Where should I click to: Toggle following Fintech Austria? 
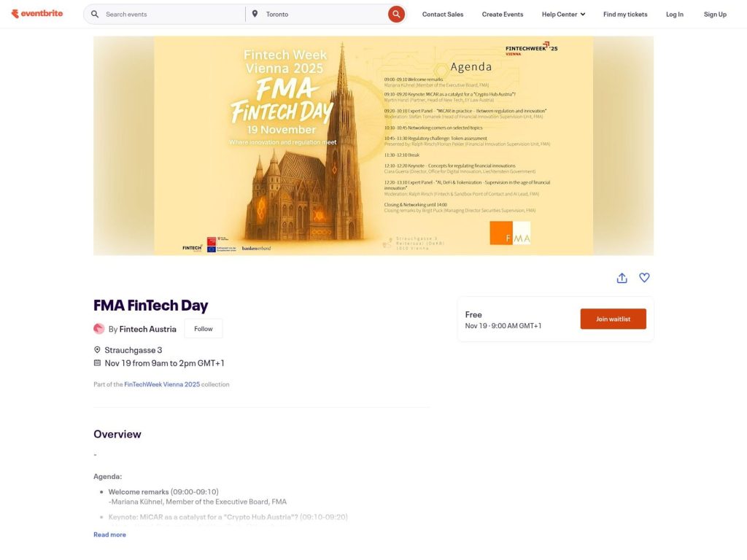click(x=203, y=328)
